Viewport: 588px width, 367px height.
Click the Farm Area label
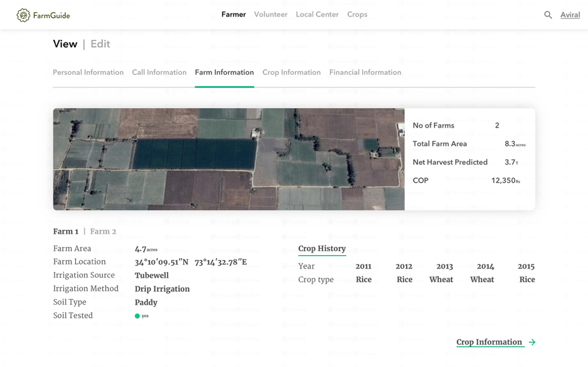(x=72, y=248)
